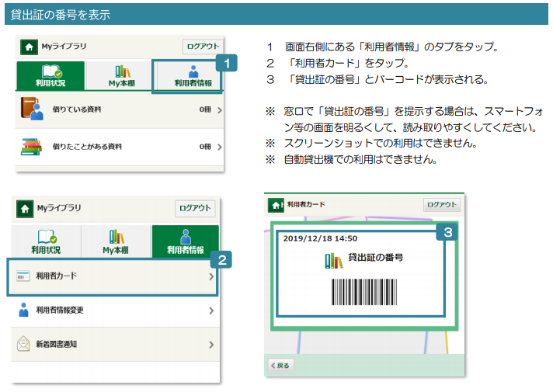Click the スクリーンショットでの利用はできません note
The height and width of the screenshot is (392, 553).
(381, 143)
